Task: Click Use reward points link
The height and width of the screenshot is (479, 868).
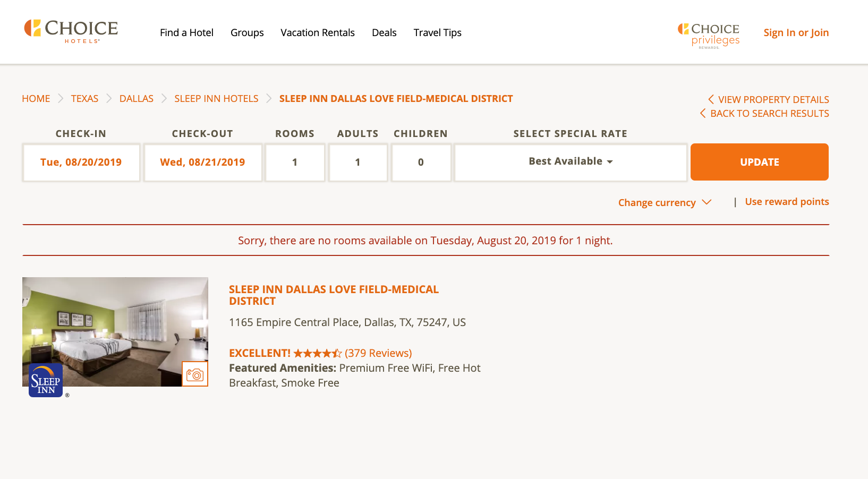Action: tap(787, 202)
